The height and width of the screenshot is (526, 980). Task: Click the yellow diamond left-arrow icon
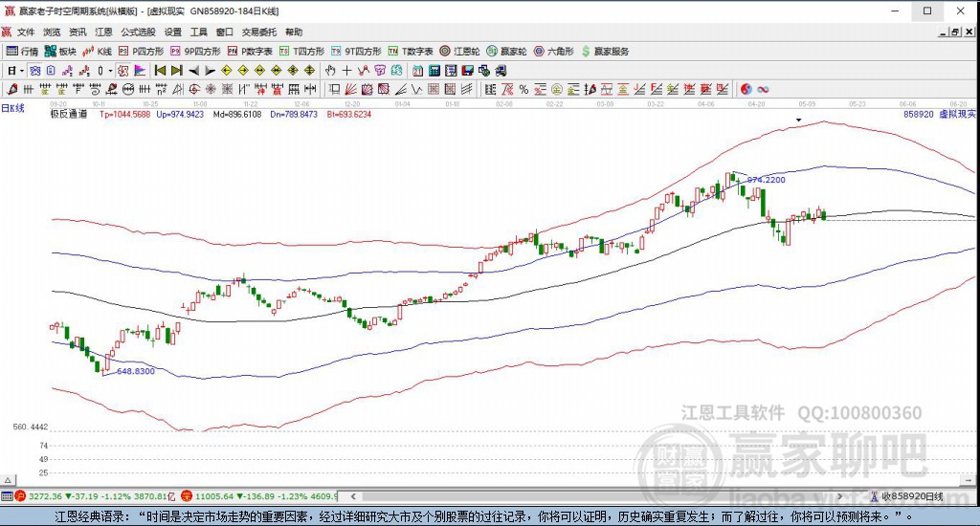226,71
